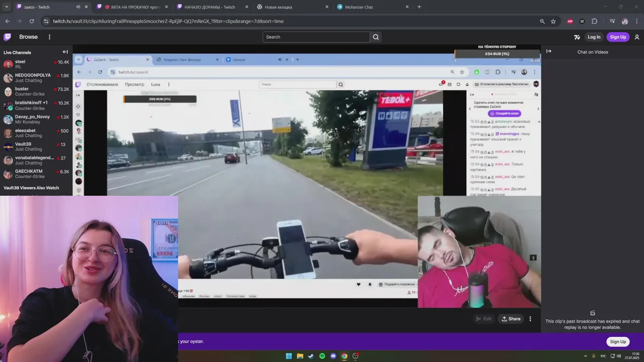The image size is (644, 362).
Task: Open the Davay_po_Novoy channel
Action: click(x=36, y=119)
